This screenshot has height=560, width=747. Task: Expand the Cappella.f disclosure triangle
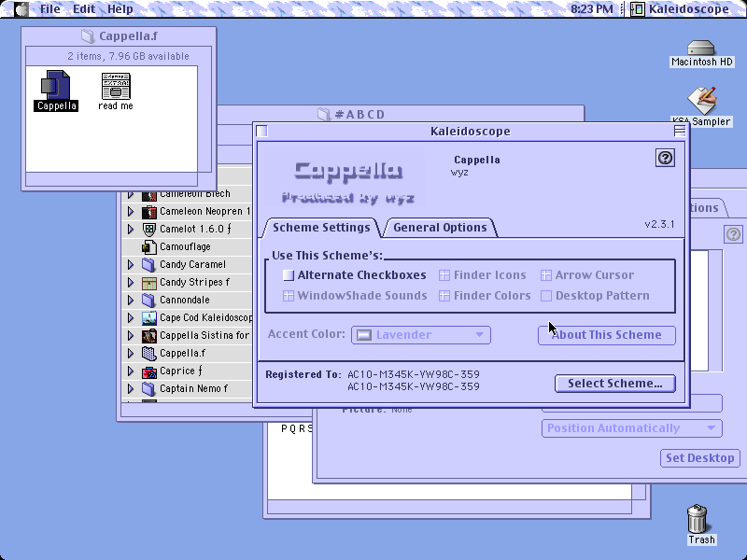pos(130,354)
